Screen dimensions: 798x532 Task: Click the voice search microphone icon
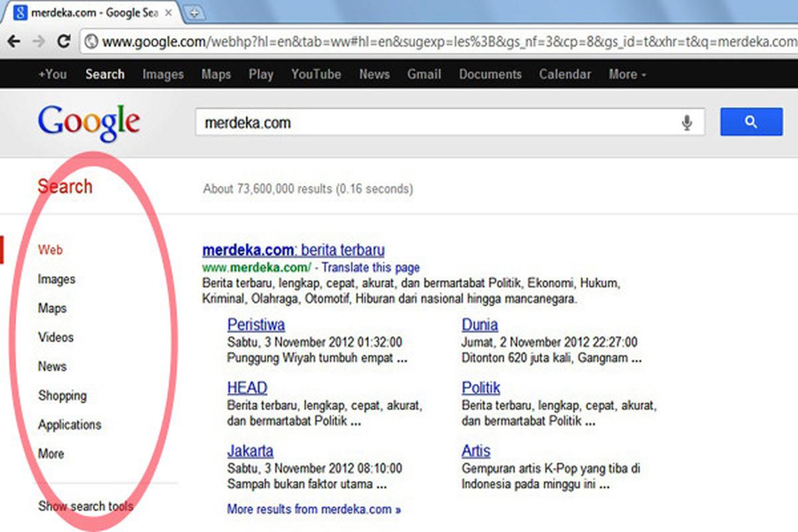click(687, 123)
